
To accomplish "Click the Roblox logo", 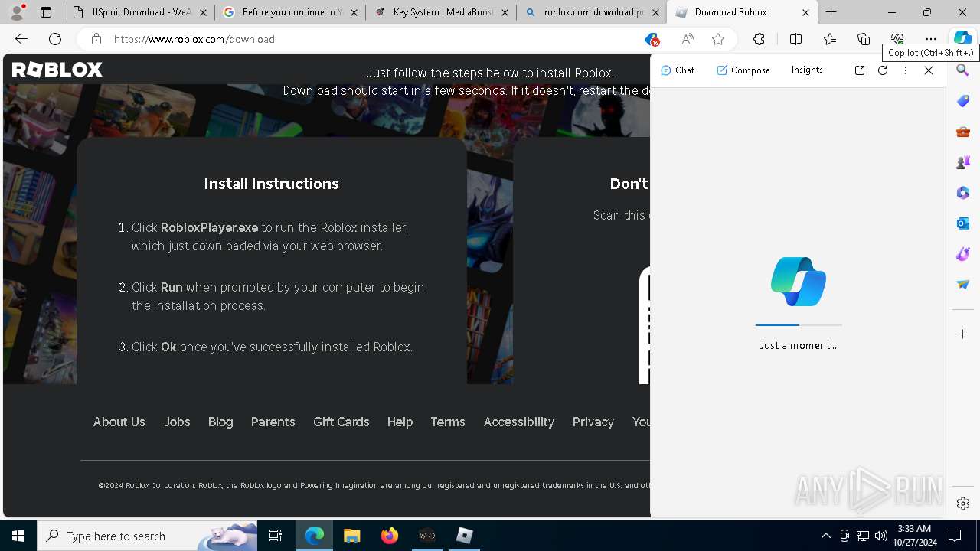I will [x=57, y=70].
